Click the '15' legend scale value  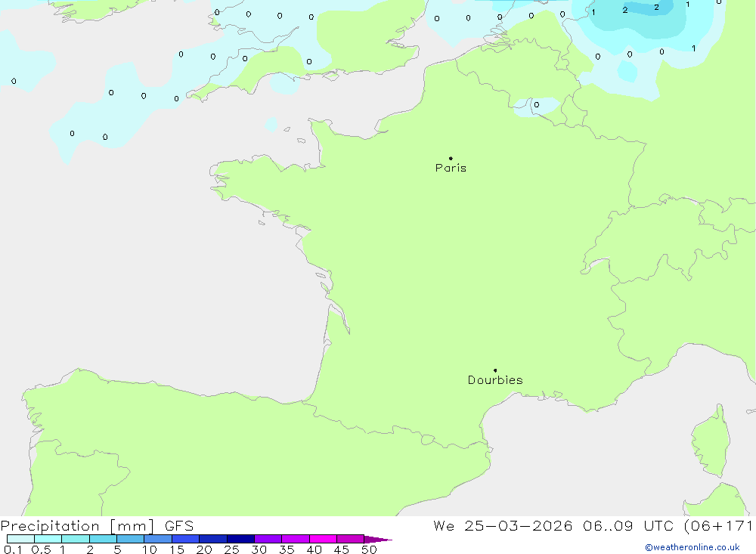[x=176, y=549]
